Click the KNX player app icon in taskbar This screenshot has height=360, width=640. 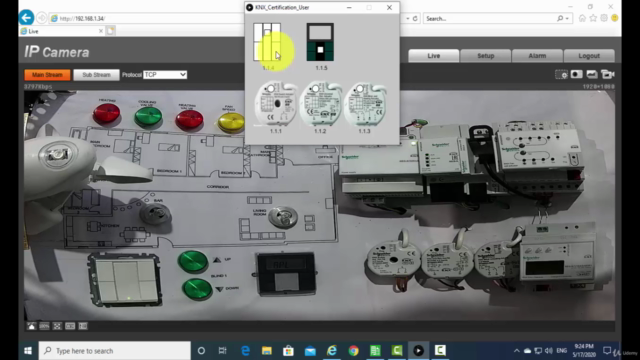(x=418, y=351)
